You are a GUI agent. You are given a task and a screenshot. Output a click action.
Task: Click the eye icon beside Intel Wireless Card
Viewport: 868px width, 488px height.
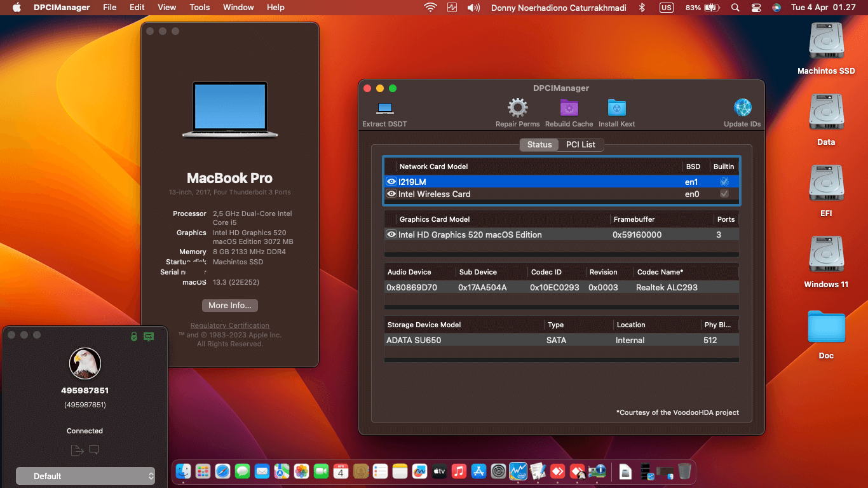tap(391, 194)
